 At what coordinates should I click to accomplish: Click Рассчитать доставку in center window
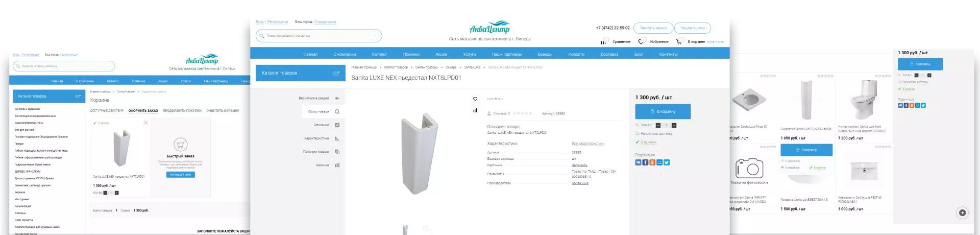[x=656, y=133]
